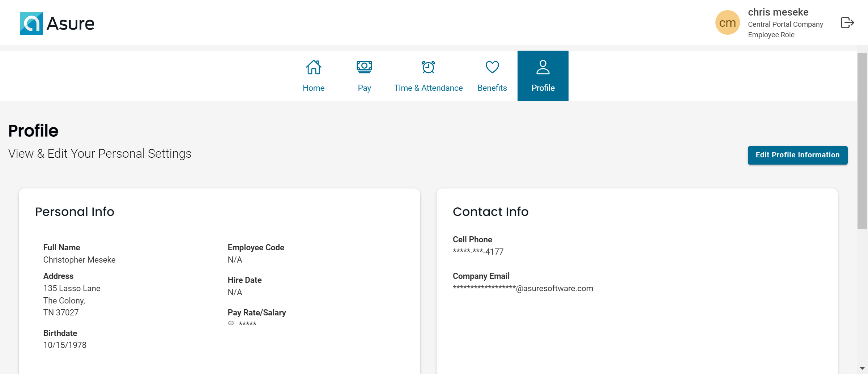
Task: Click the Profile person icon
Action: coord(543,67)
